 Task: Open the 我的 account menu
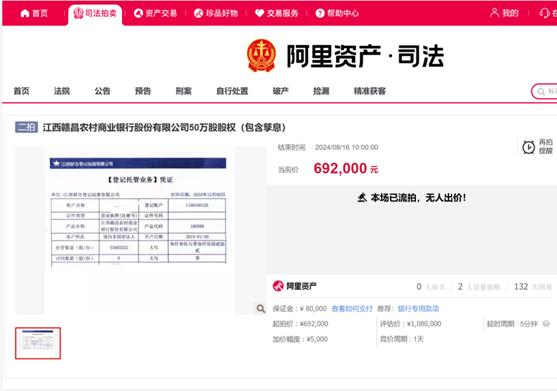504,13
